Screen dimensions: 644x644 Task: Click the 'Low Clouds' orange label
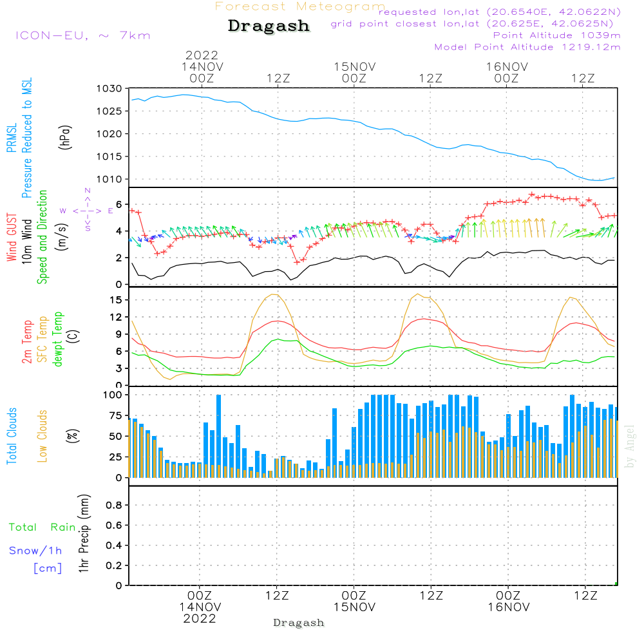coord(42,436)
